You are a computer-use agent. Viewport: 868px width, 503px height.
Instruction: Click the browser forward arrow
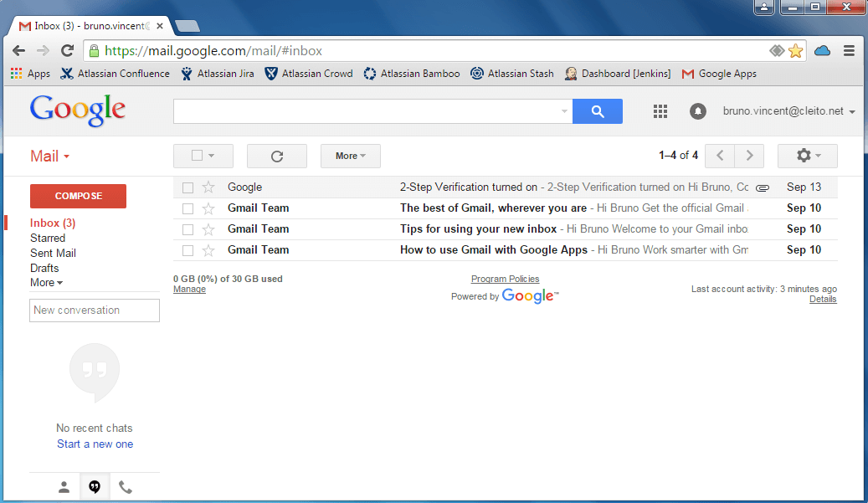43,51
